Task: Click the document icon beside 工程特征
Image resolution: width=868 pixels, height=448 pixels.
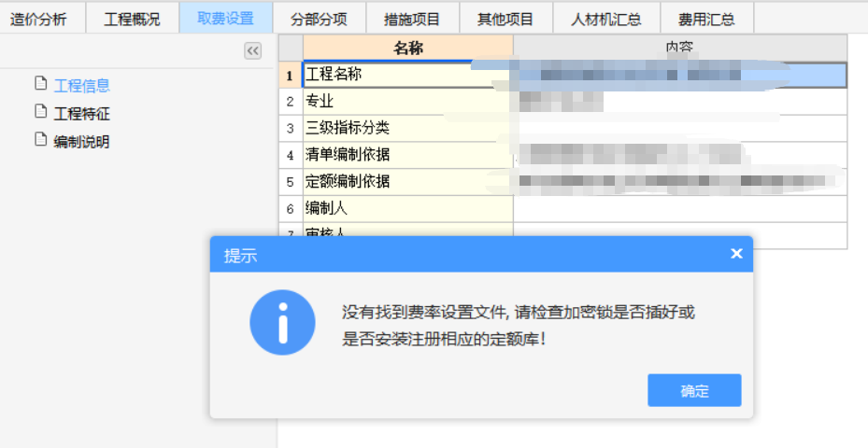Action: [40, 111]
